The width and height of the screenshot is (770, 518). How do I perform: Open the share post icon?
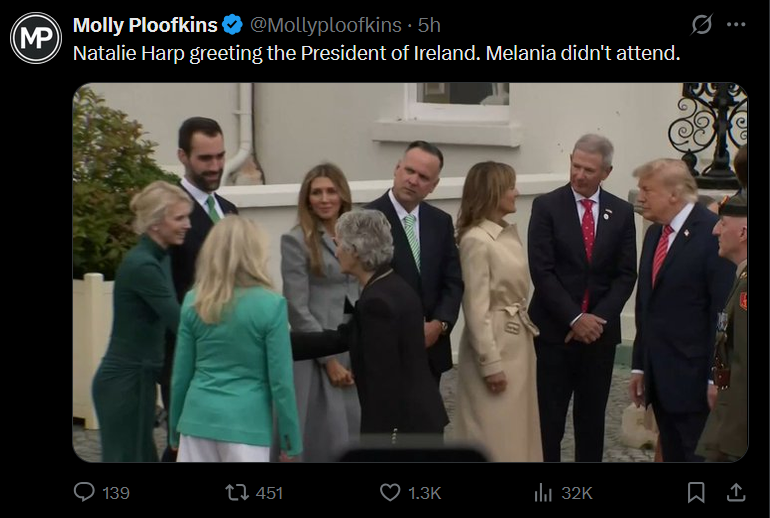pos(736,492)
